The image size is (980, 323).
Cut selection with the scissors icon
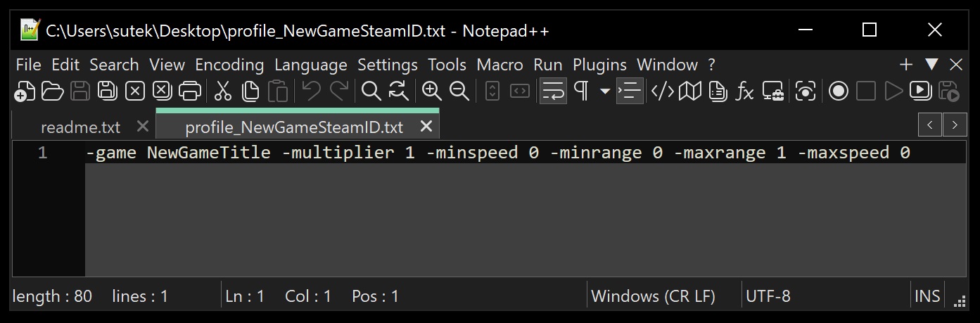tap(223, 91)
